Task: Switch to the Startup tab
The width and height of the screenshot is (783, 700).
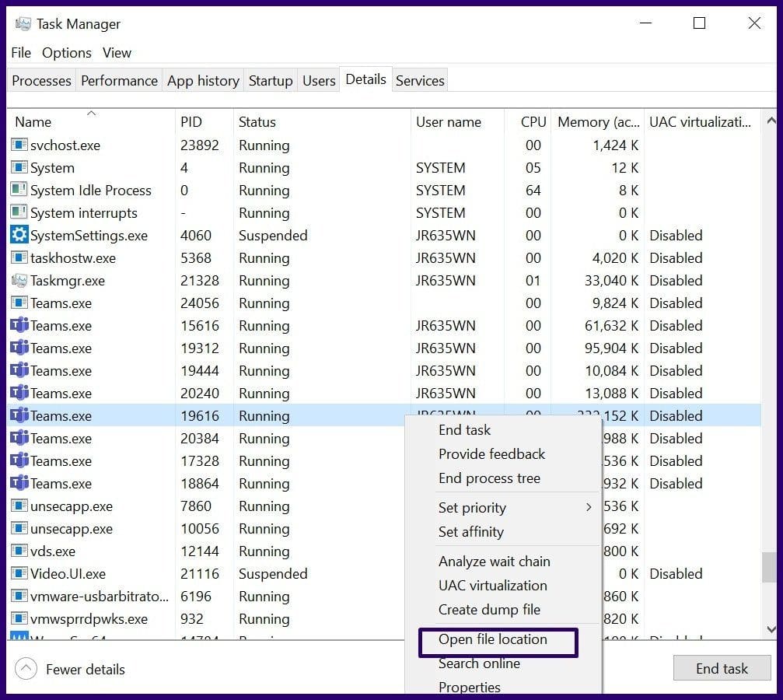Action: pyautogui.click(x=270, y=80)
